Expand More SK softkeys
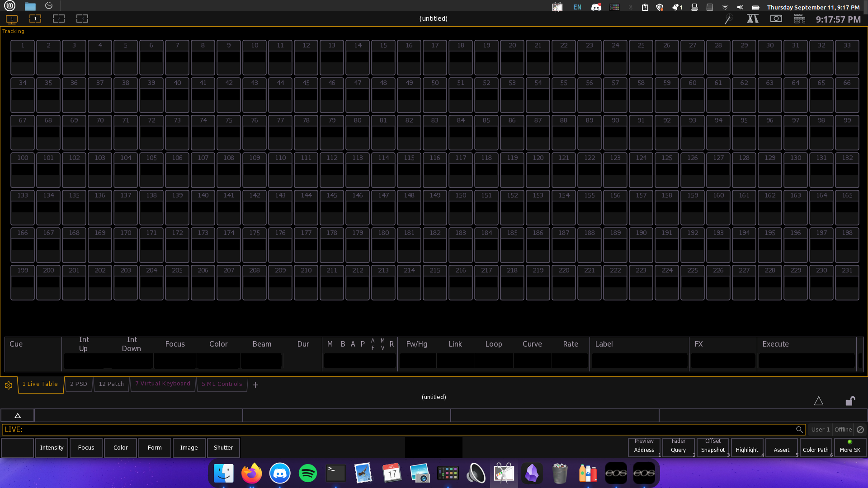Screen dimensions: 868x488 [850, 448]
